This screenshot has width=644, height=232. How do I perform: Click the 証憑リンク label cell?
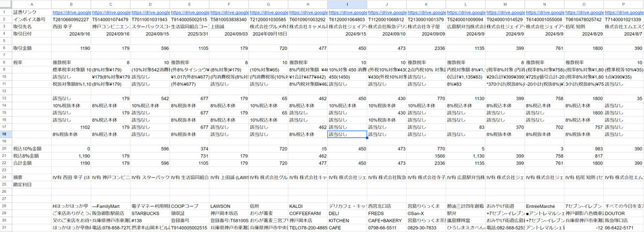[31, 11]
